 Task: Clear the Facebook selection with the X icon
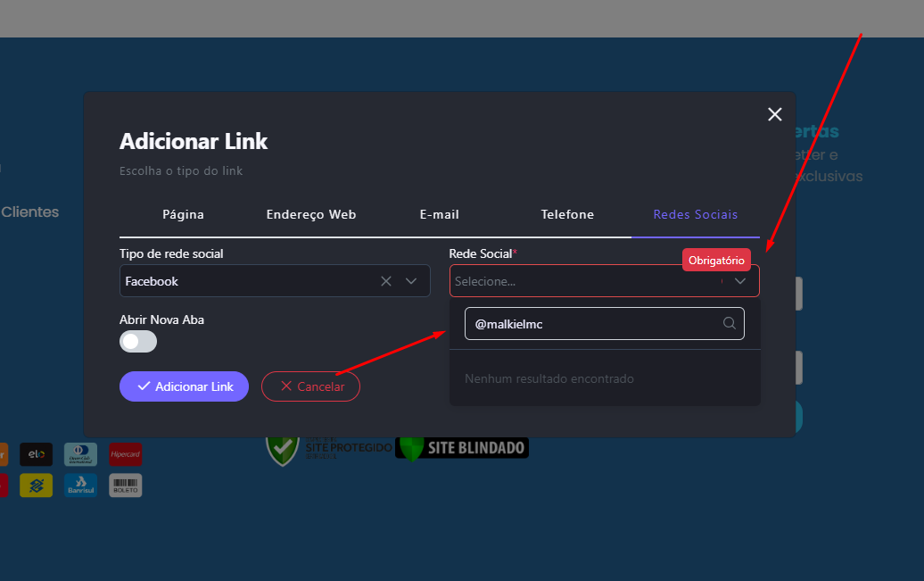click(386, 281)
